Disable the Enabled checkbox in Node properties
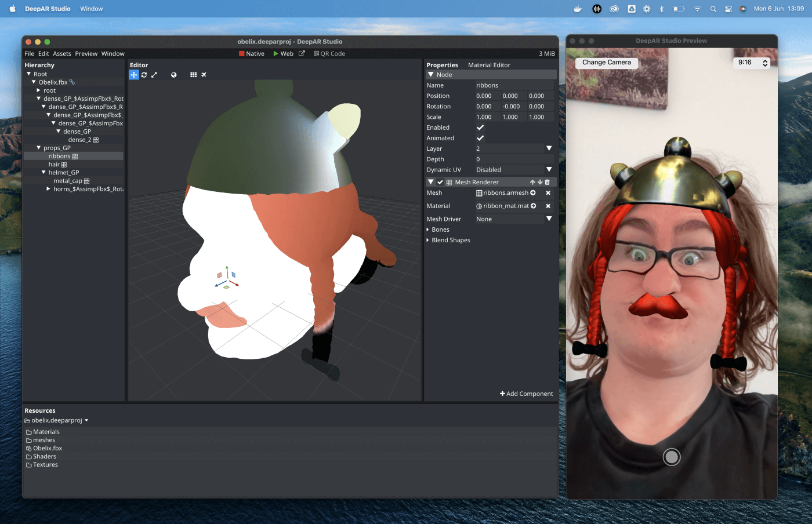 click(480, 127)
